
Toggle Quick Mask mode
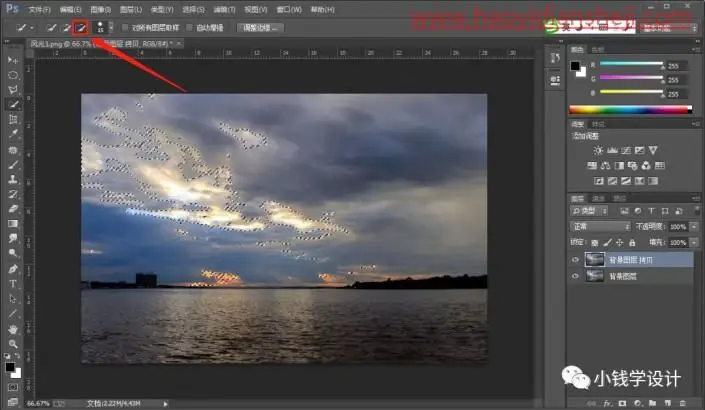[x=13, y=387]
